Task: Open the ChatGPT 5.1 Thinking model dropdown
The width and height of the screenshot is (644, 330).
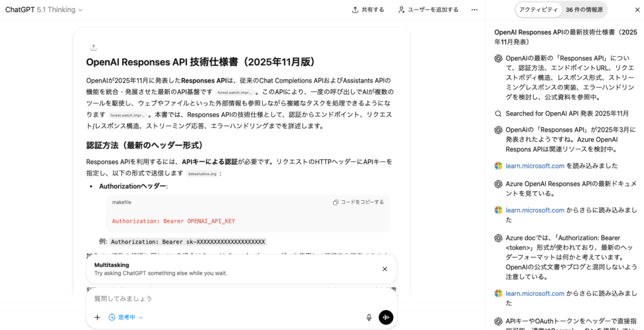Action: (44, 9)
